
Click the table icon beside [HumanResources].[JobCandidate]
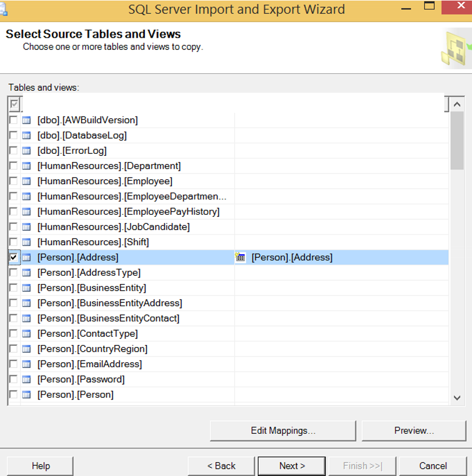tap(27, 227)
